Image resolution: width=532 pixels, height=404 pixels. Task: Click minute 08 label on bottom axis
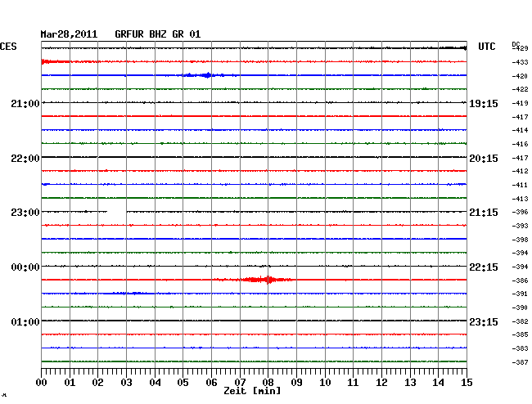pyautogui.click(x=268, y=383)
